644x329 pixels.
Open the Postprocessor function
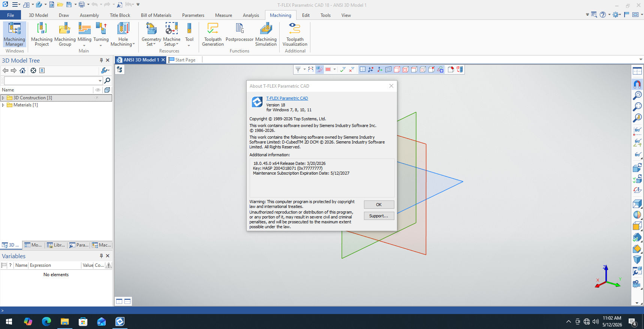[x=240, y=32]
